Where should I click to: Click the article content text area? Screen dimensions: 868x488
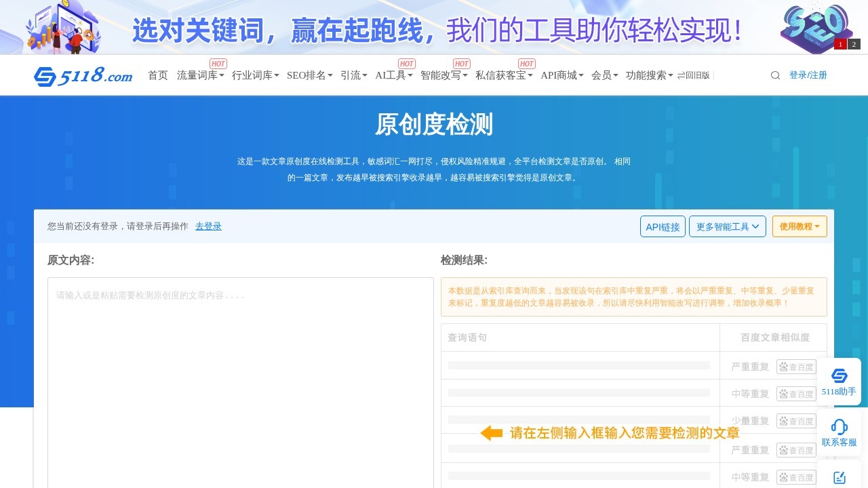[240, 380]
